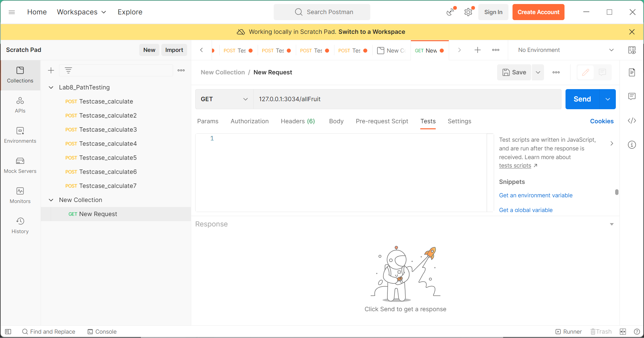Click the Send button
Screen dimensions: 644x338
[x=582, y=99]
